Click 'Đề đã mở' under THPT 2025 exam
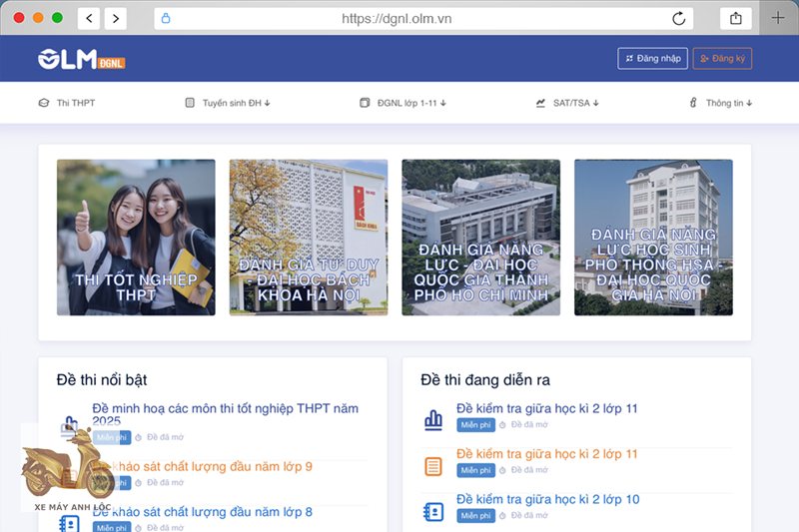Image resolution: width=799 pixels, height=532 pixels. (x=165, y=437)
